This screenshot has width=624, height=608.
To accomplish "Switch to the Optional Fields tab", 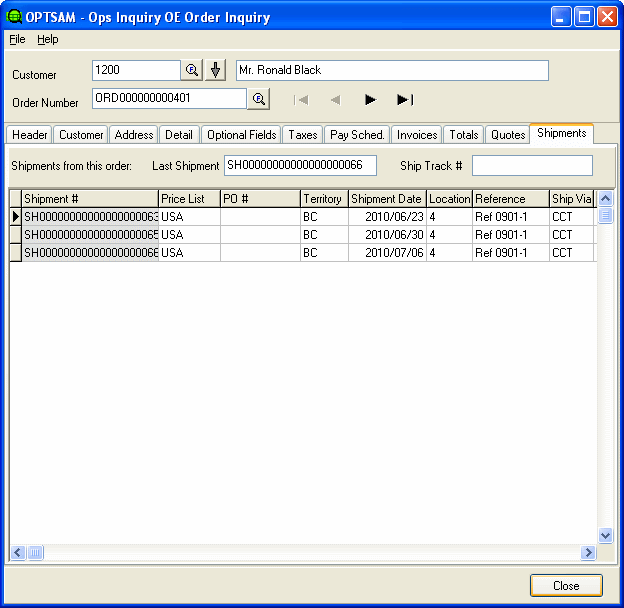I will coord(241,135).
